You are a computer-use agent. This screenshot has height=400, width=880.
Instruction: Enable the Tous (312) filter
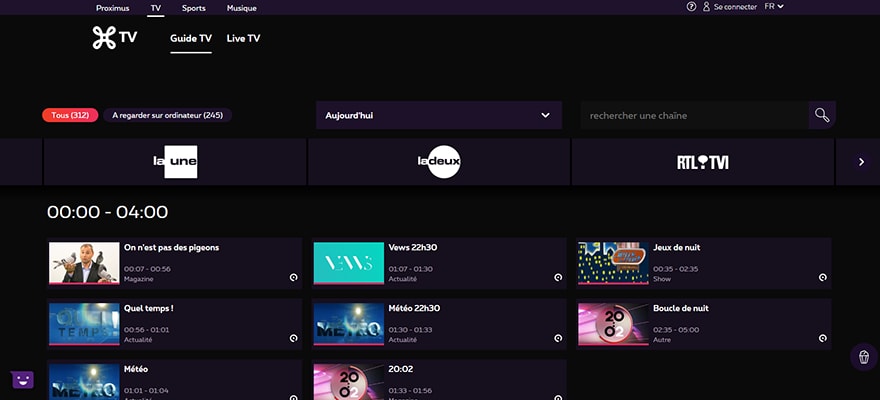[x=70, y=115]
